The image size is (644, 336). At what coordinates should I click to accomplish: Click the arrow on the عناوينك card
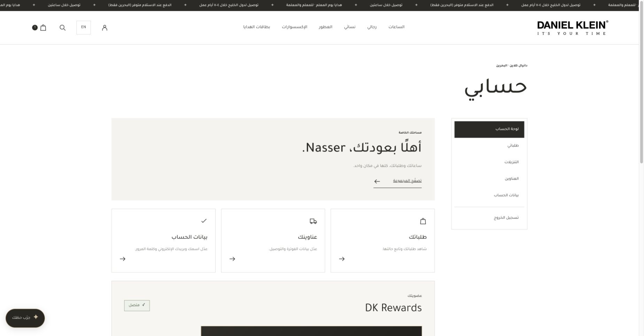(232, 259)
